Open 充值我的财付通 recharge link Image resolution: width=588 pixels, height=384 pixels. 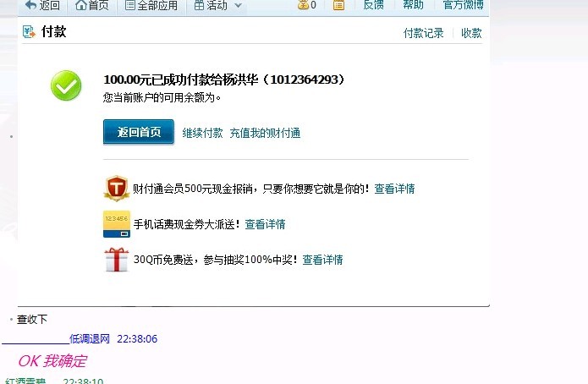tap(265, 133)
